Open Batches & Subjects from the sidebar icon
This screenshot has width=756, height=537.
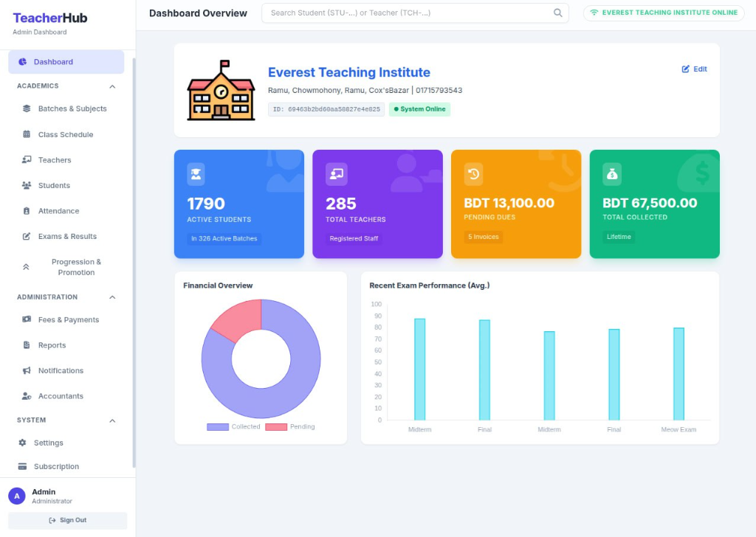[27, 108]
